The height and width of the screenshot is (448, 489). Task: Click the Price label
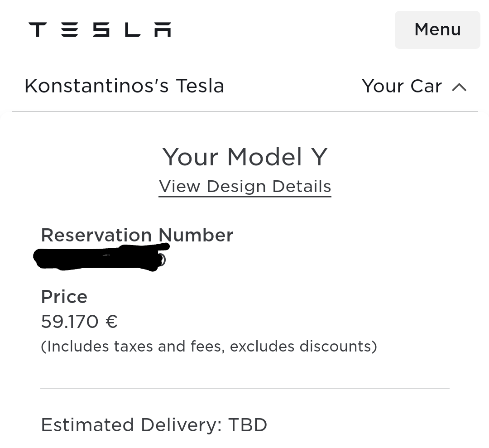tap(64, 297)
